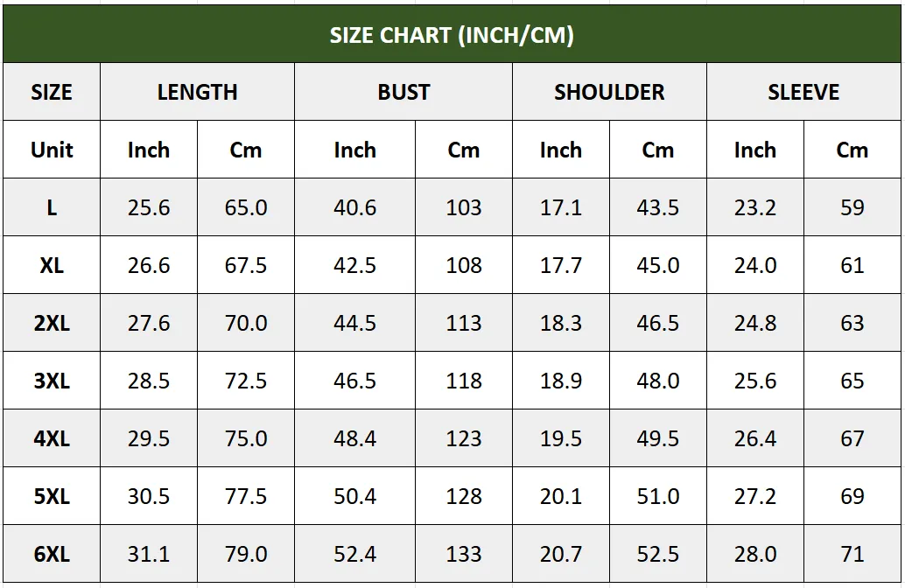The image size is (905, 588).
Task: Select the 3XL size row label
Action: coord(52,381)
